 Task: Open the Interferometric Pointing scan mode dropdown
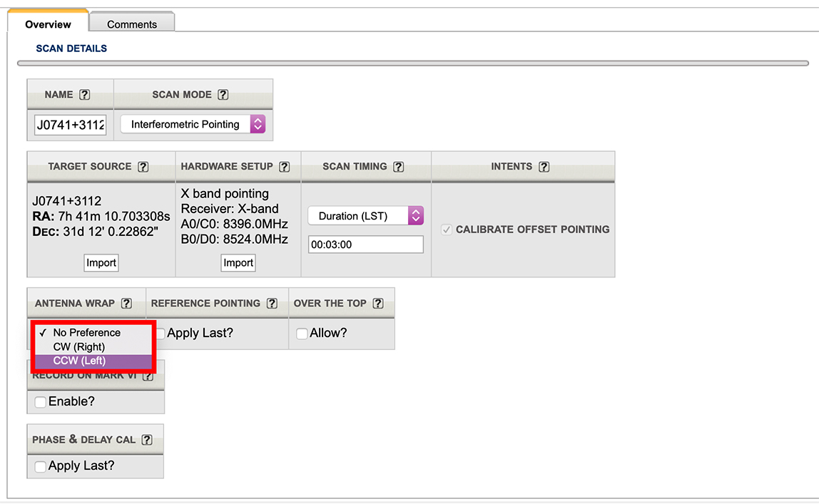(193, 124)
